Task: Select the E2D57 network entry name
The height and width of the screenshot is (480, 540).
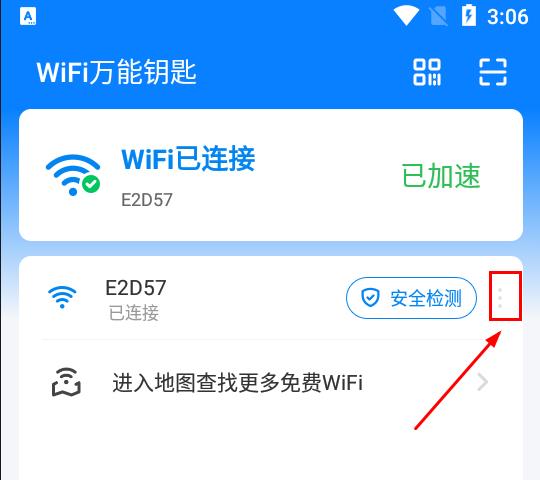Action: point(136,288)
